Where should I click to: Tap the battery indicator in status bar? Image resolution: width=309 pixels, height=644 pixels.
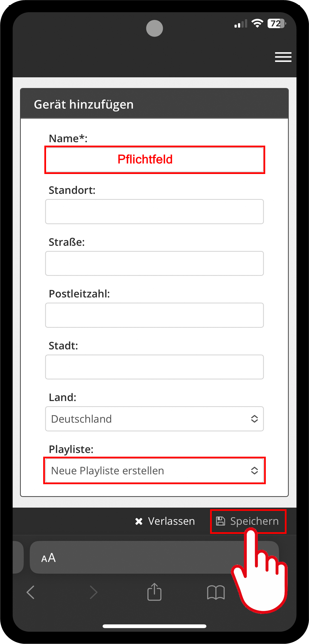coord(276,24)
